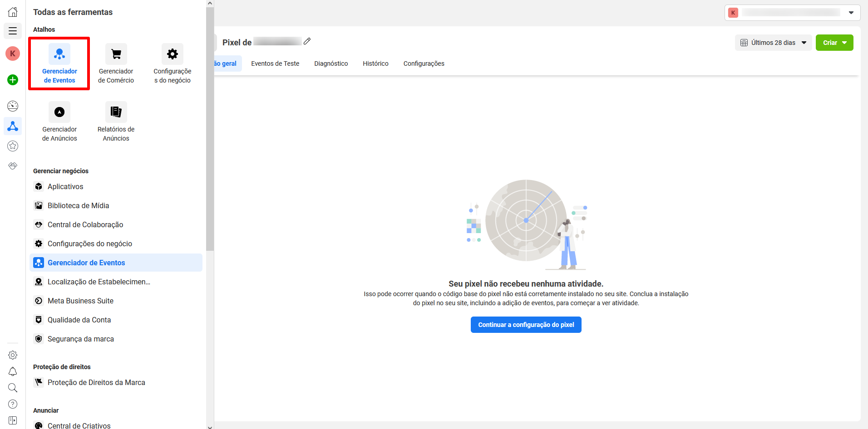This screenshot has height=429, width=868.
Task: Open the green Criar dropdown button
Action: (x=834, y=43)
